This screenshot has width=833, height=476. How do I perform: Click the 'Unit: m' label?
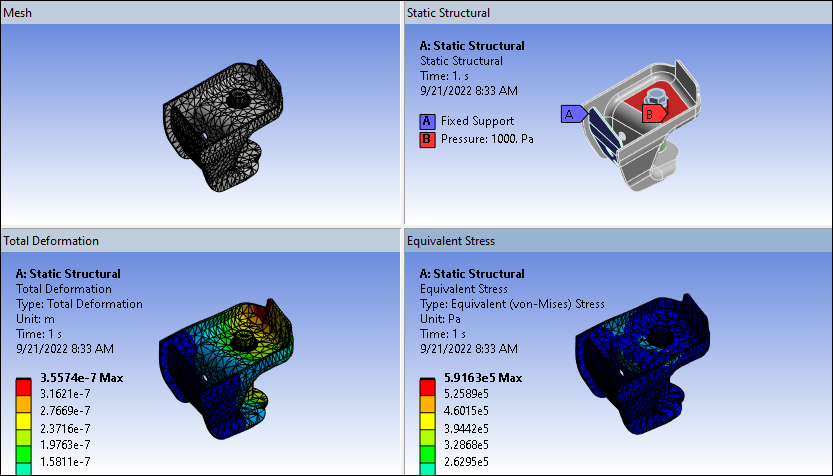(x=35, y=319)
